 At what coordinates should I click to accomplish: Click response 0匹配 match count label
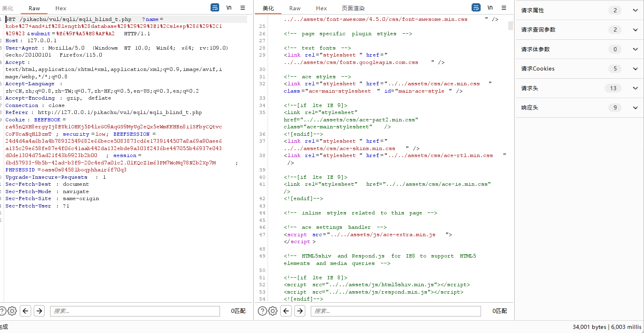coord(500,311)
